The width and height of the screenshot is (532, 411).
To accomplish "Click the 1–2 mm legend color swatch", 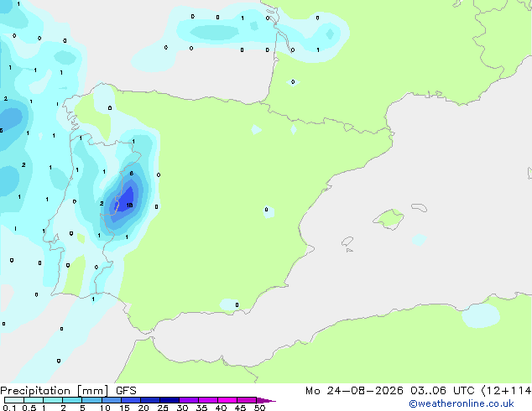I will [53, 400].
